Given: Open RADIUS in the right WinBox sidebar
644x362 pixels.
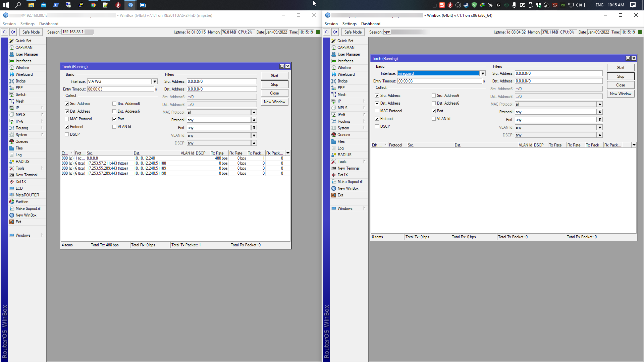Looking at the screenshot, I should 344,155.
